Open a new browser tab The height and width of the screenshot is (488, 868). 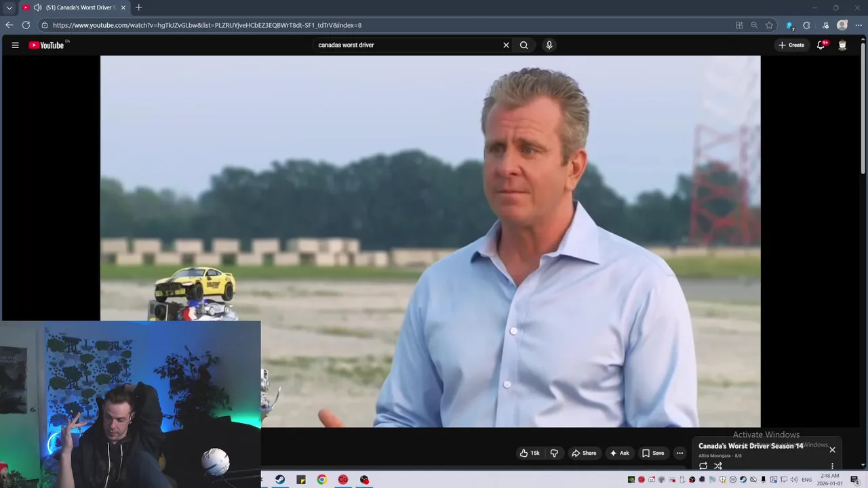coord(138,7)
